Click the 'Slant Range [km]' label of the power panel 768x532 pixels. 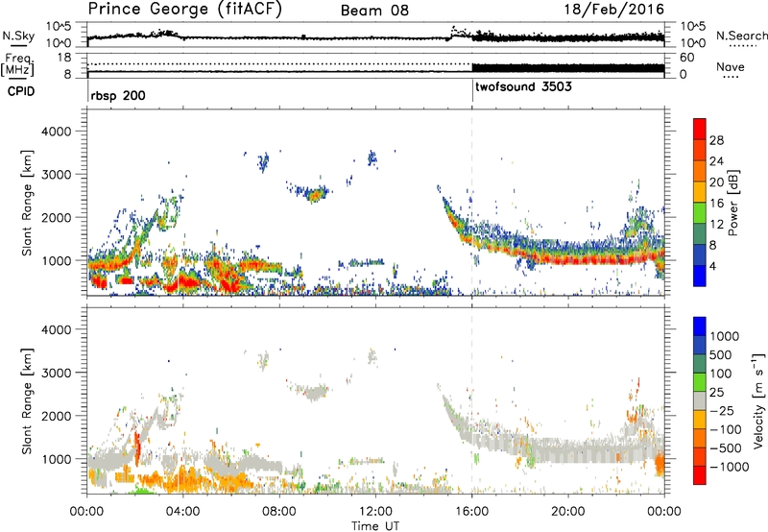(x=27, y=203)
